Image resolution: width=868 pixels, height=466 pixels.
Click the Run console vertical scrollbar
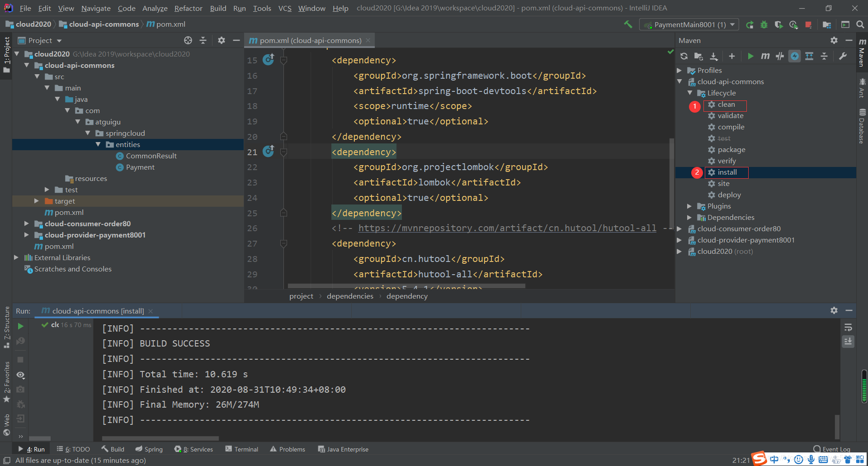[x=837, y=426]
